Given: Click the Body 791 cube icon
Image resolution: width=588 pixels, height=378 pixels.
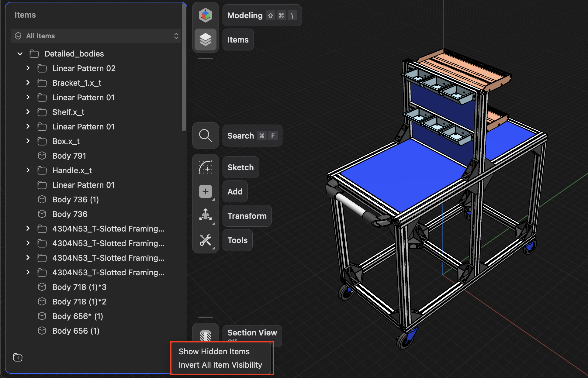Looking at the screenshot, I should (42, 156).
